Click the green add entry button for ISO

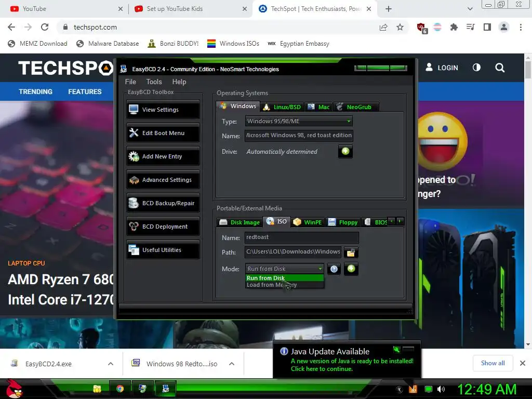tap(351, 269)
